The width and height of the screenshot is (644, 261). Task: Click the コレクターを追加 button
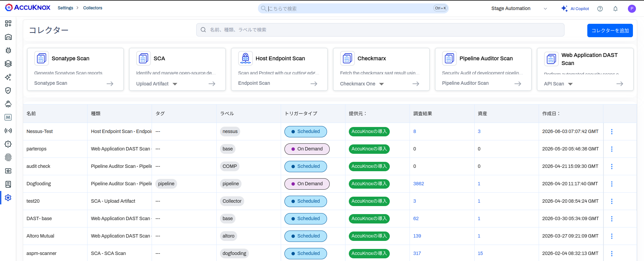point(610,30)
